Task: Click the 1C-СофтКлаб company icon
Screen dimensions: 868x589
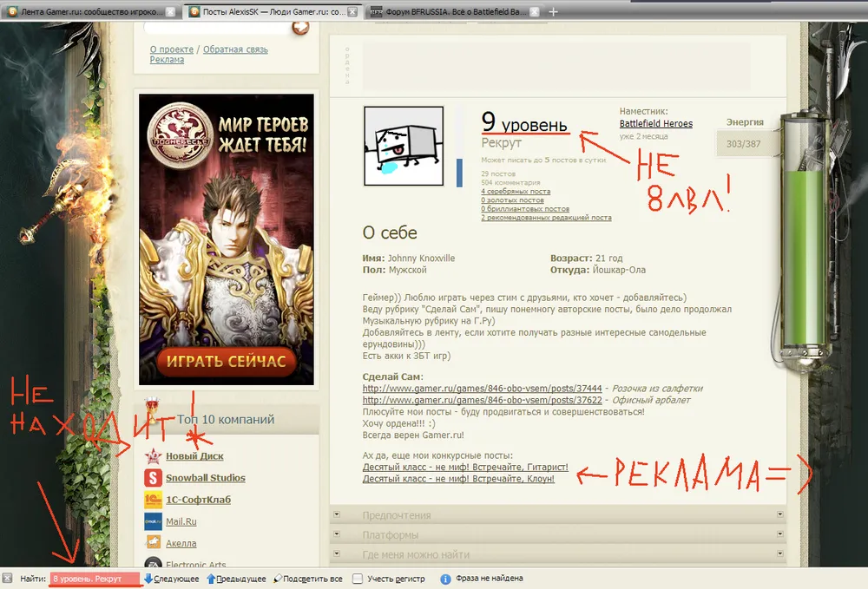Action: [153, 500]
